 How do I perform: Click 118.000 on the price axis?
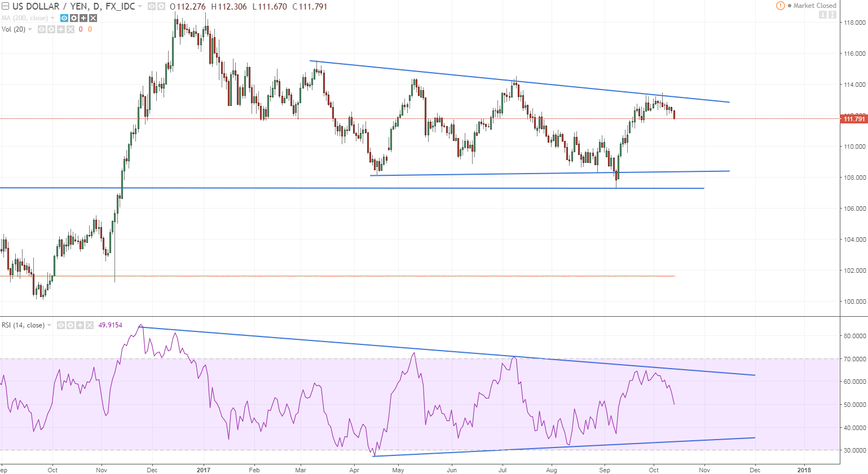click(x=854, y=23)
